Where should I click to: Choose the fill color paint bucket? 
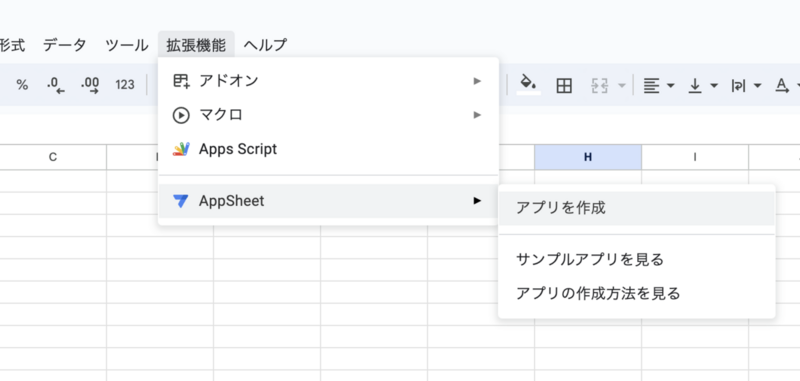pos(529,84)
